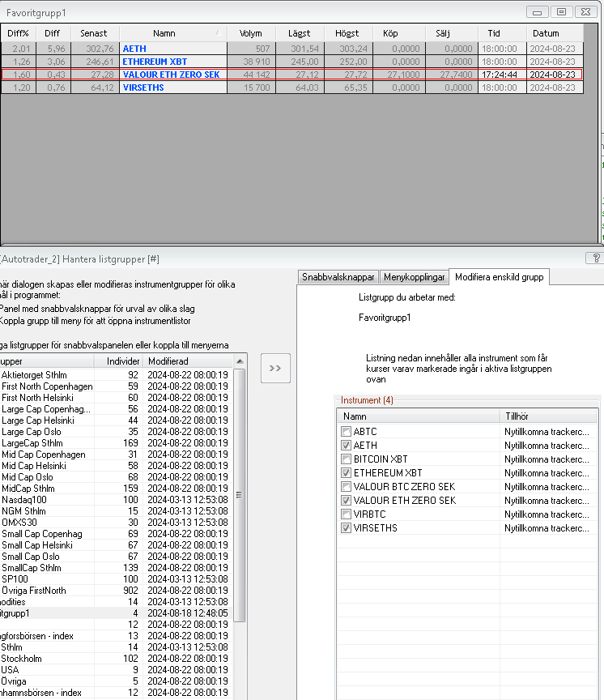The image size is (604, 700).
Task: Maximize the Favoritgrupp1 window
Action: tap(559, 11)
